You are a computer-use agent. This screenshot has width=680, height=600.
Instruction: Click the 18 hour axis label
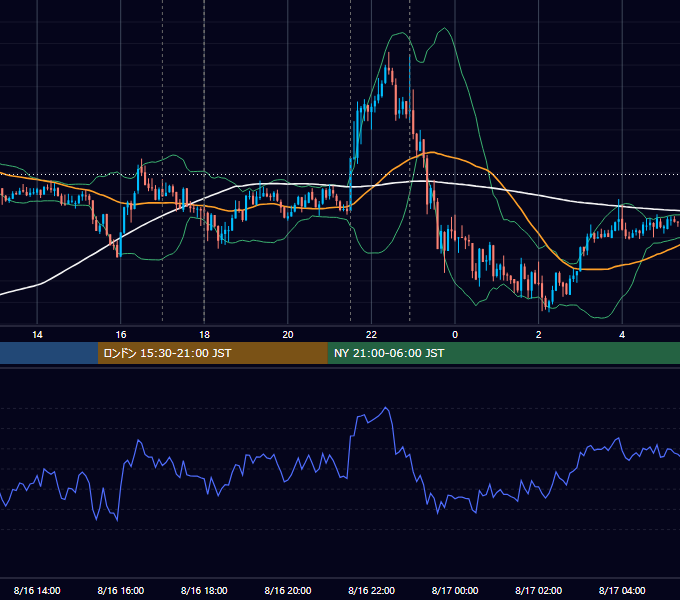point(204,335)
